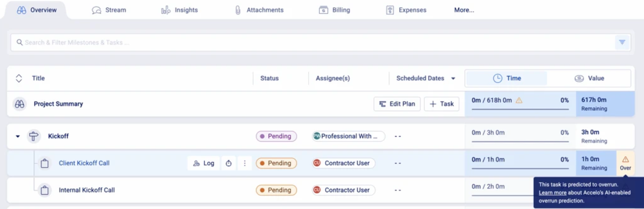Click clipboard icon for Internal Kickoff Call
Viewport: 644px width, 209px height.
pos(44,190)
